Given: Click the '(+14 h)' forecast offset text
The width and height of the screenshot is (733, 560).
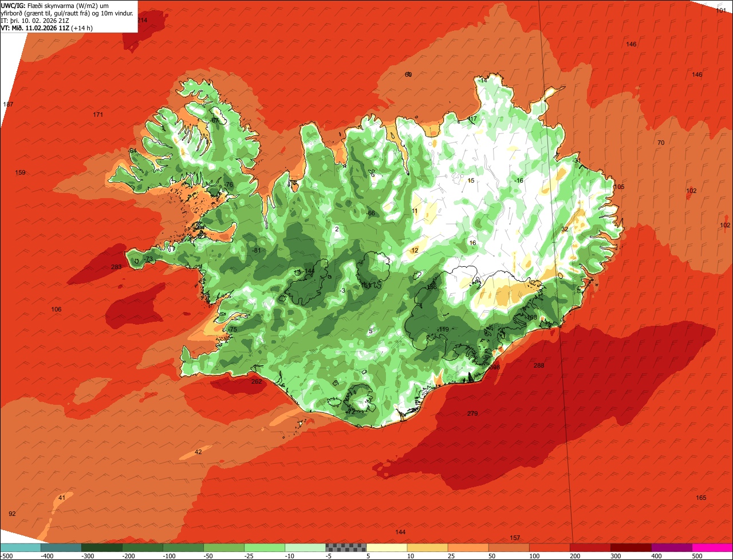Looking at the screenshot, I should pyautogui.click(x=82, y=28).
